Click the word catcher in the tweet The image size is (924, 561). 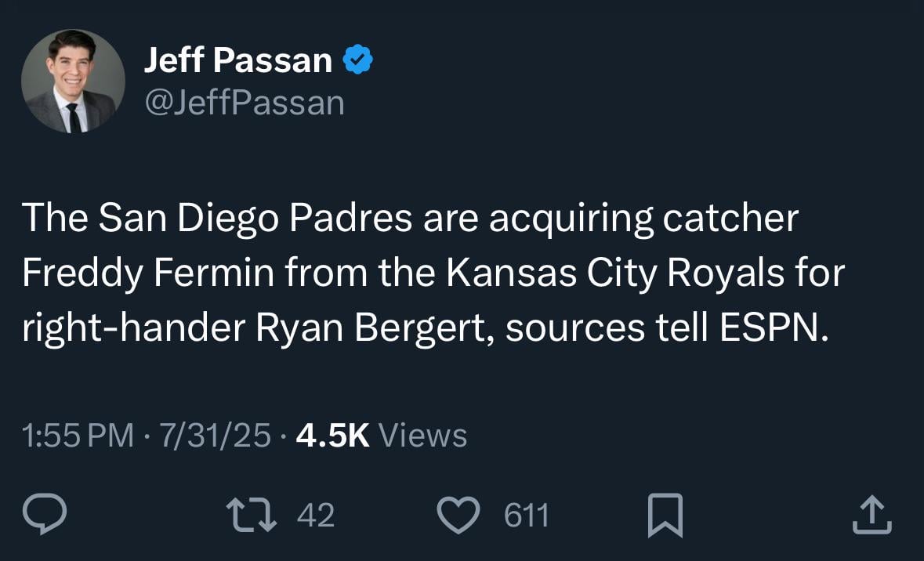[x=730, y=220]
